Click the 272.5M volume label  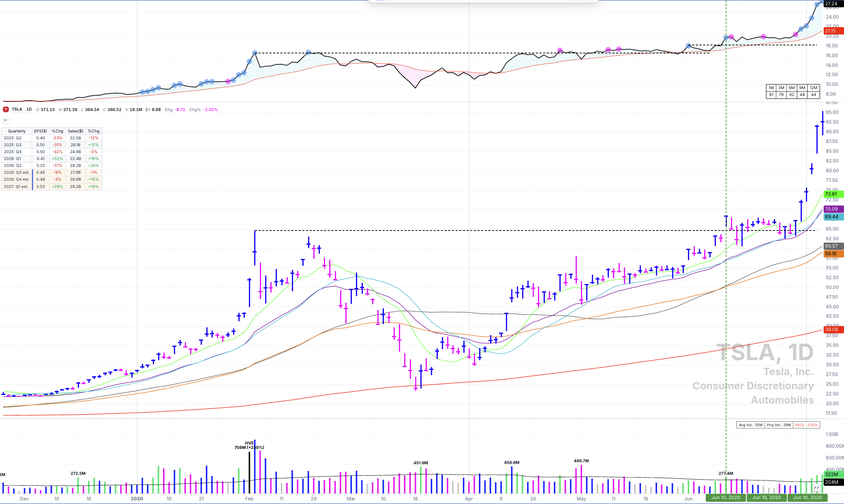pos(78,473)
